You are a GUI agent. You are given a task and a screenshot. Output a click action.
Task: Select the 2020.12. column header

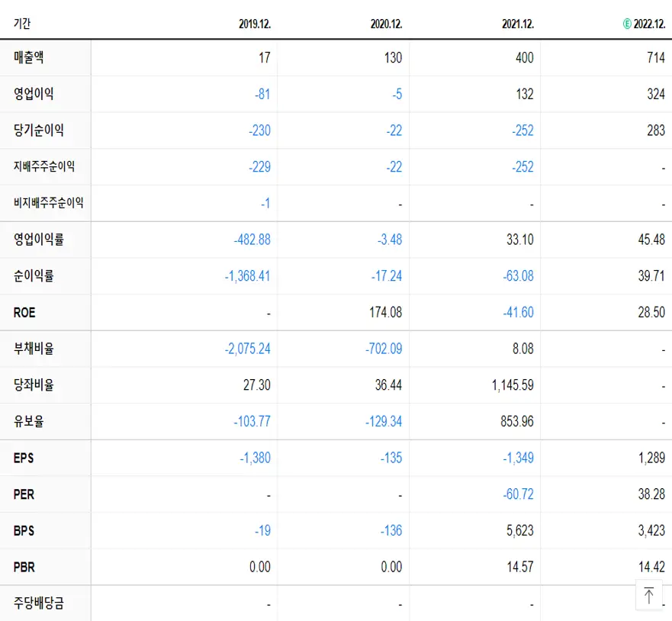388,24
